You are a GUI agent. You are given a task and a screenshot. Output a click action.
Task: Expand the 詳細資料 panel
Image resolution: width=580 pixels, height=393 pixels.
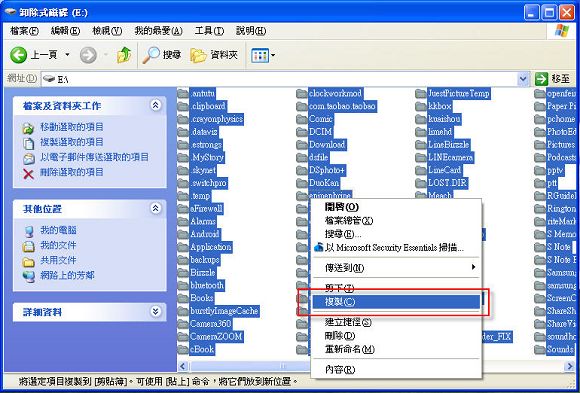156,312
